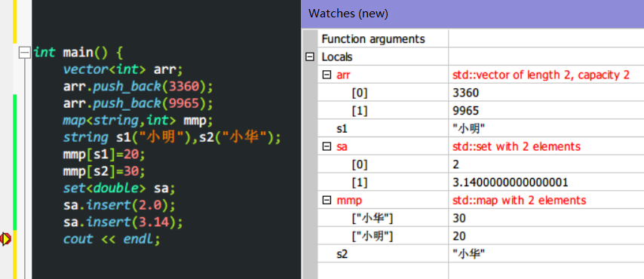
Task: Click the breakpoint marker at cout line
Action: (6, 239)
